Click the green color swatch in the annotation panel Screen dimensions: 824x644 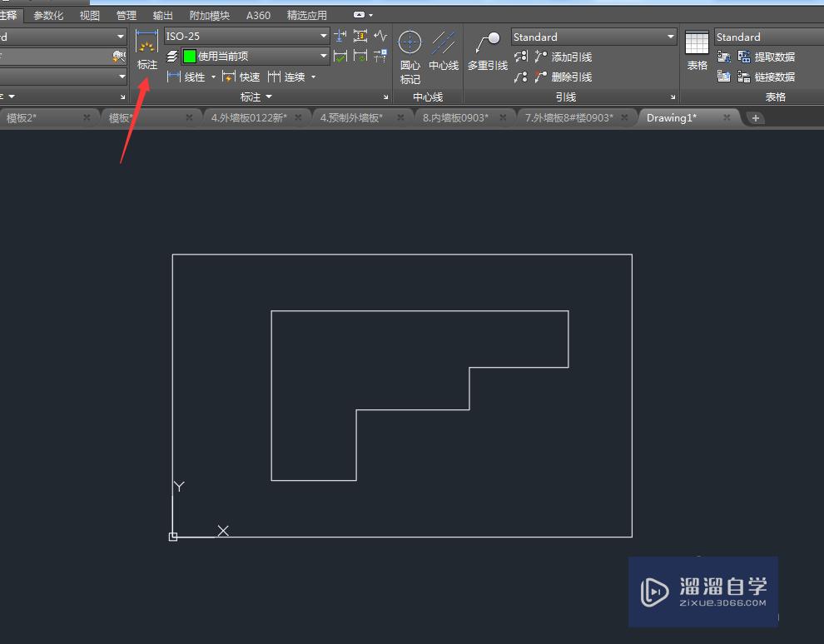(190, 57)
